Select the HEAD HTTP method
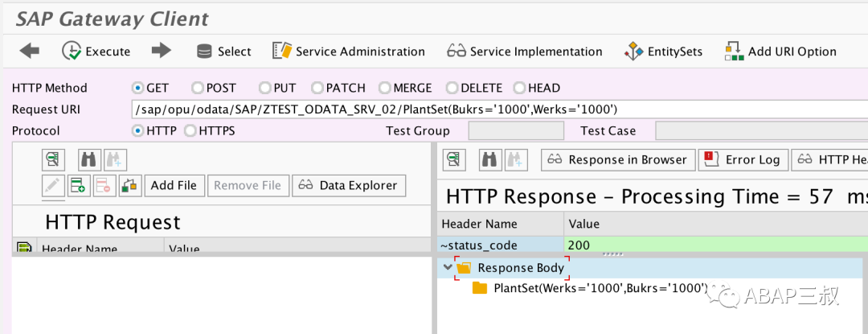 coord(520,88)
